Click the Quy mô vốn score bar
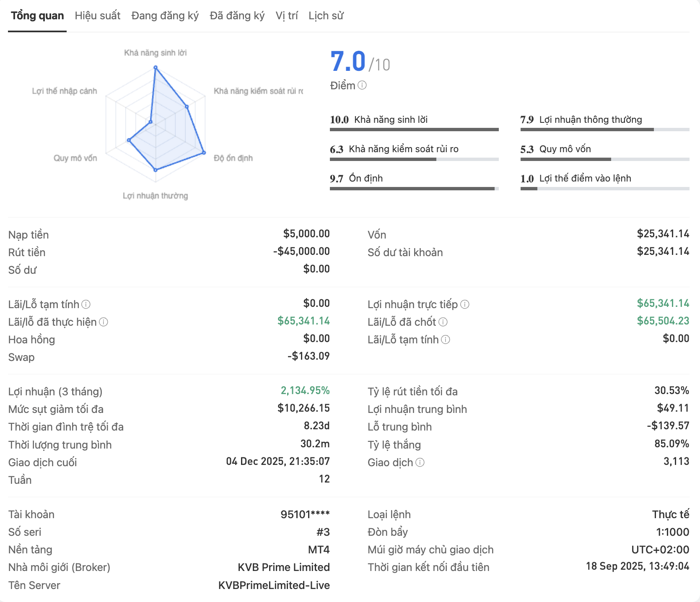The image size is (700, 602). pyautogui.click(x=605, y=159)
